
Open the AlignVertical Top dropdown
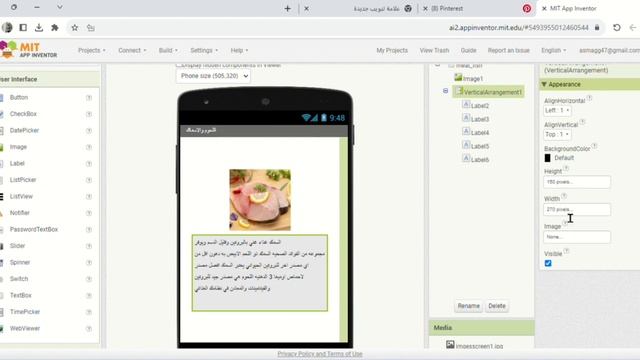(557, 134)
